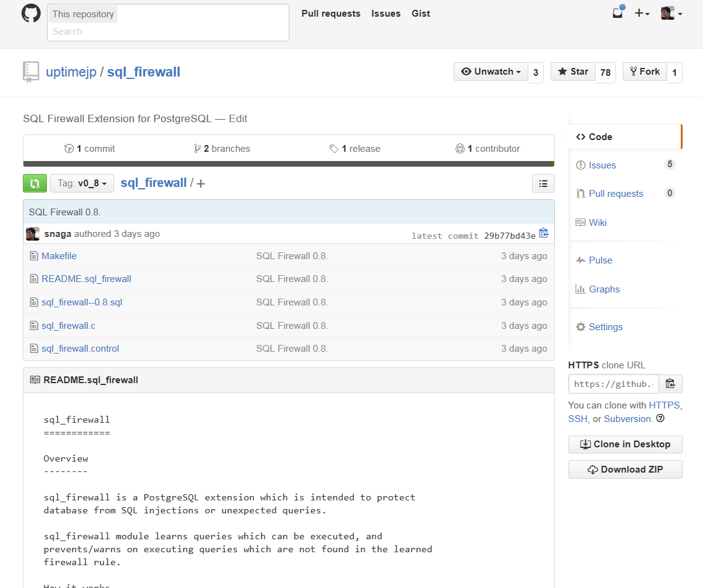Screen dimensions: 703x588
Task: Open sql_firewall.control file
Action: pyautogui.click(x=80, y=349)
